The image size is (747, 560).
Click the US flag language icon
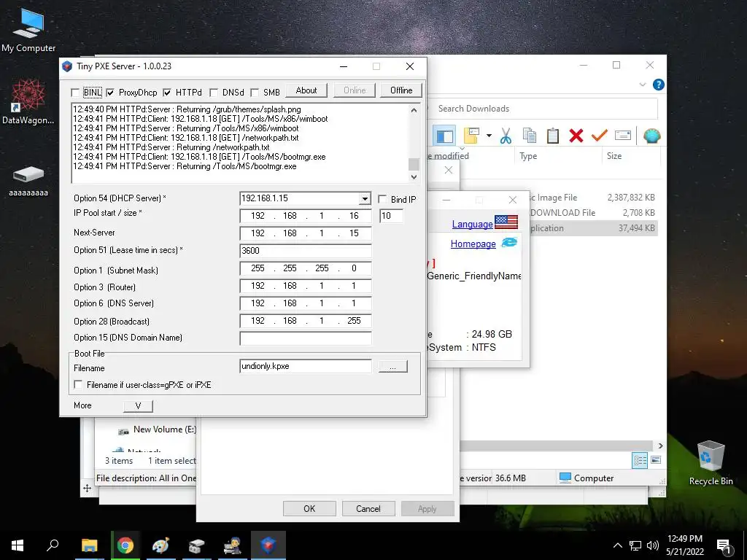(x=506, y=222)
